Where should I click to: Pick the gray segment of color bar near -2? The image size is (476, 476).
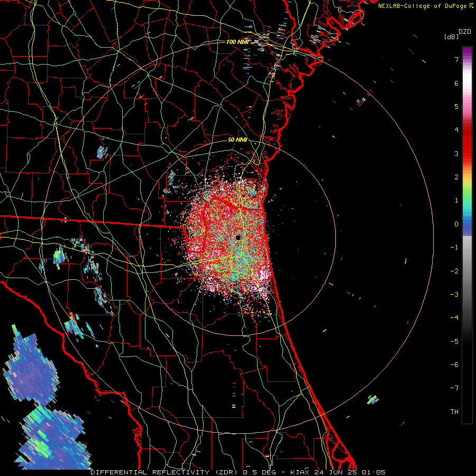[467, 271]
